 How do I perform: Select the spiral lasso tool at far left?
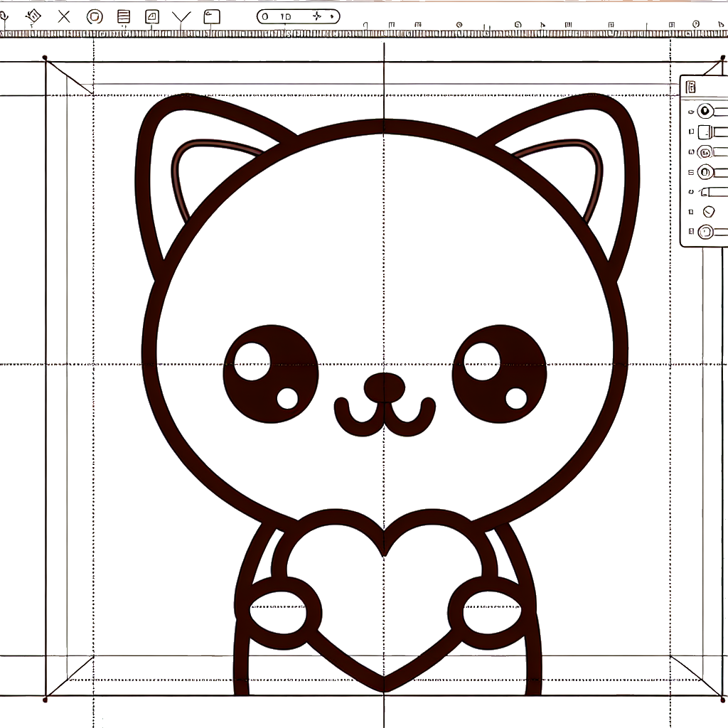pyautogui.click(x=4, y=15)
